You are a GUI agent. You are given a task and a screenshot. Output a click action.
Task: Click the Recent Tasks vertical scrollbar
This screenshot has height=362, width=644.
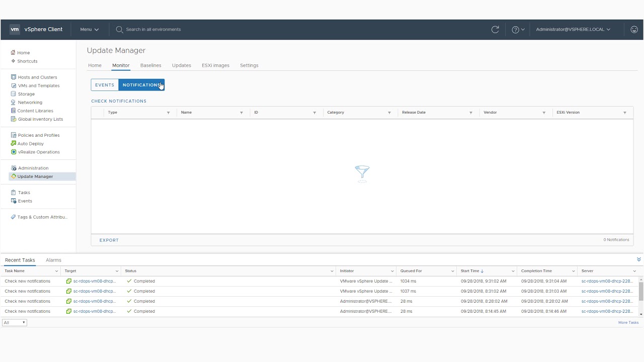(x=641, y=292)
